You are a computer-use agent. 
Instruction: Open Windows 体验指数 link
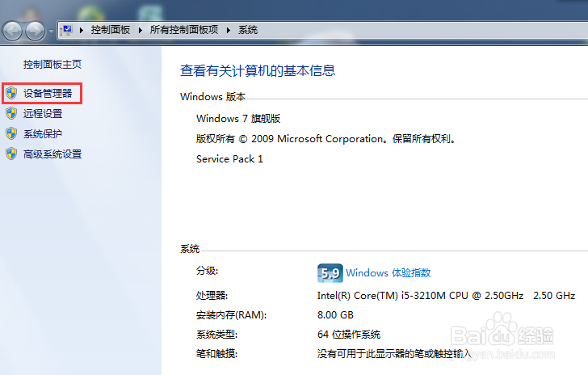coord(388,273)
